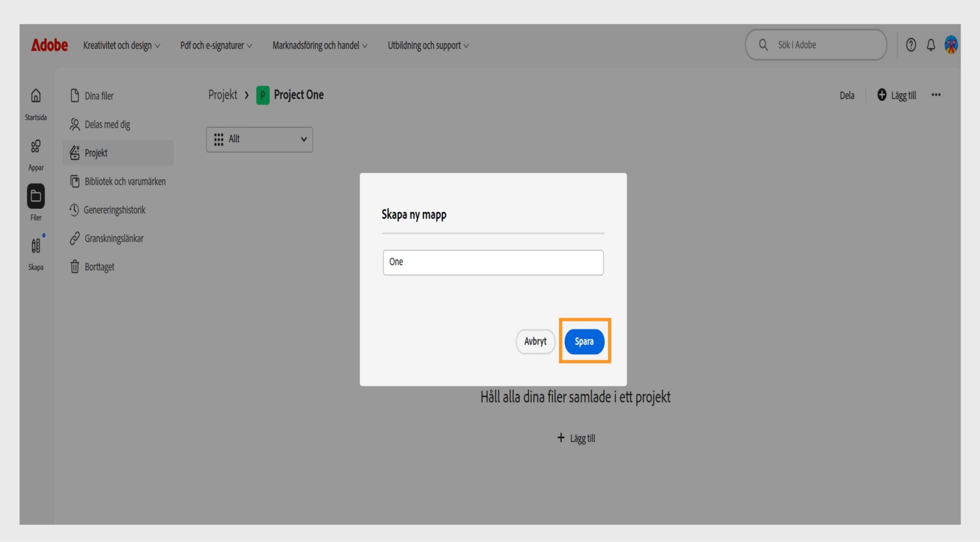The image size is (980, 542).
Task: Select Projekt in the breadcrumb
Action: [x=222, y=95]
